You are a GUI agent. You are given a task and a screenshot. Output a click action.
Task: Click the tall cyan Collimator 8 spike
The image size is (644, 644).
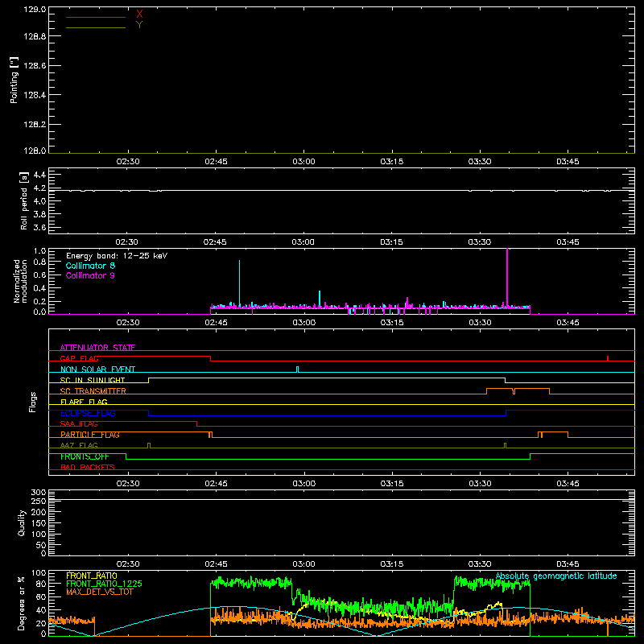pos(239,283)
